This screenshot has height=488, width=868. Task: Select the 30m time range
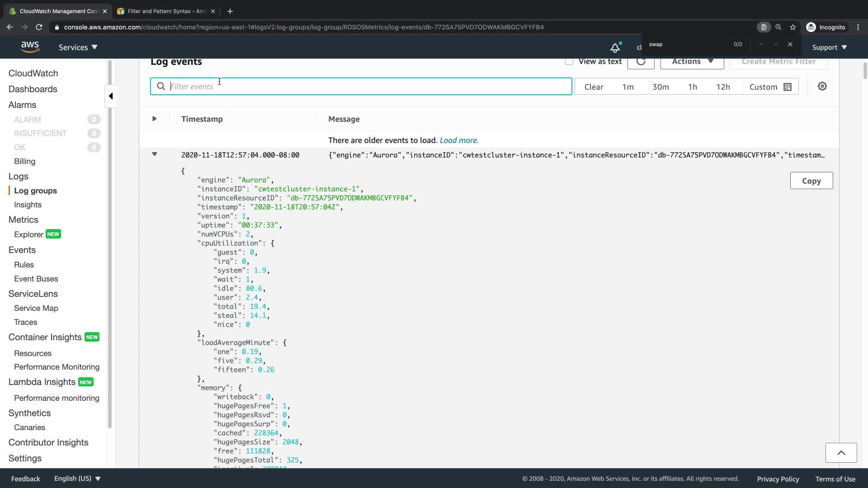[x=660, y=87]
